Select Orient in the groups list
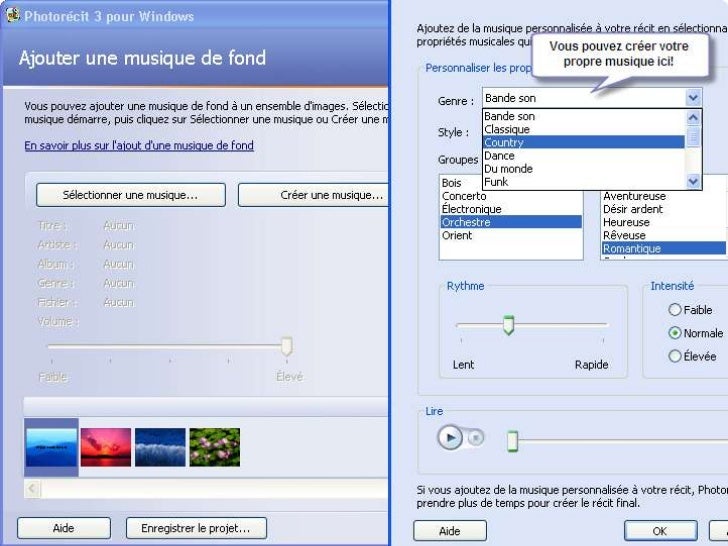 511,235
